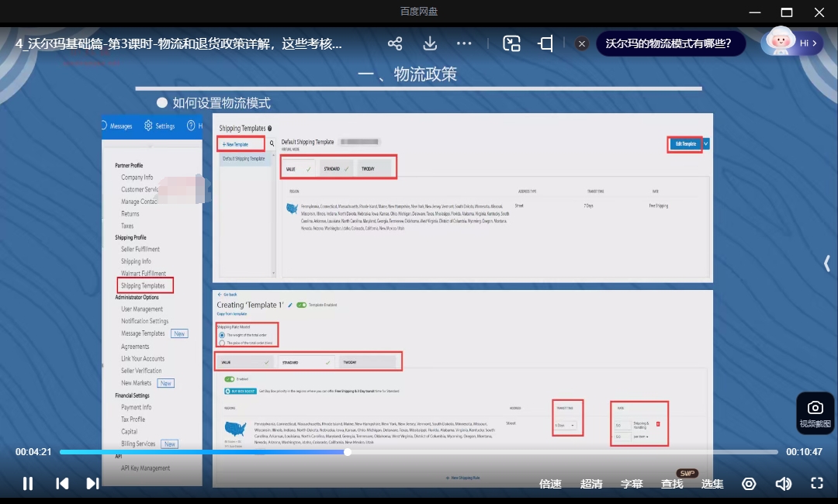Open the 超清 quality selector
Screen dimensions: 838x504
click(x=591, y=484)
